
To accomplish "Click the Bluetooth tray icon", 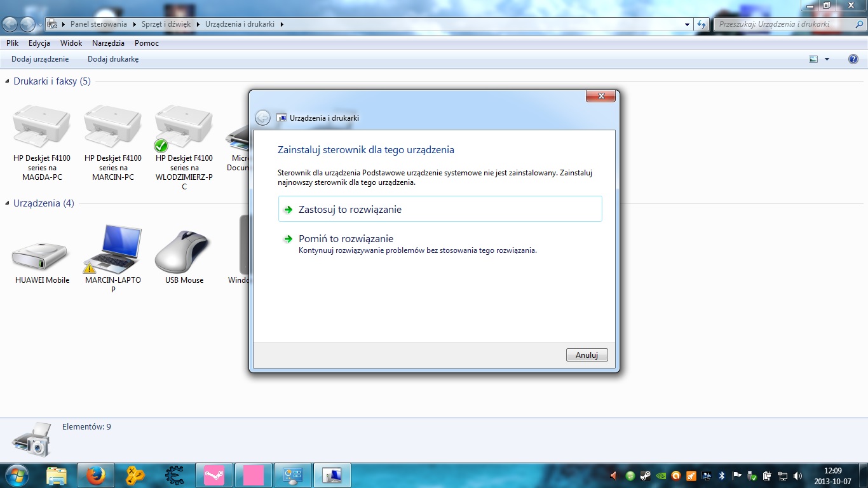I will (x=722, y=475).
